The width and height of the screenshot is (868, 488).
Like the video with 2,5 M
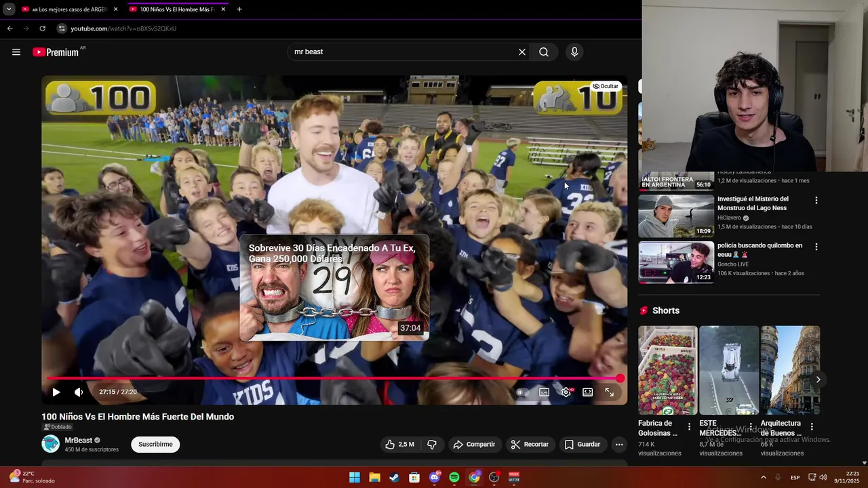point(399,444)
